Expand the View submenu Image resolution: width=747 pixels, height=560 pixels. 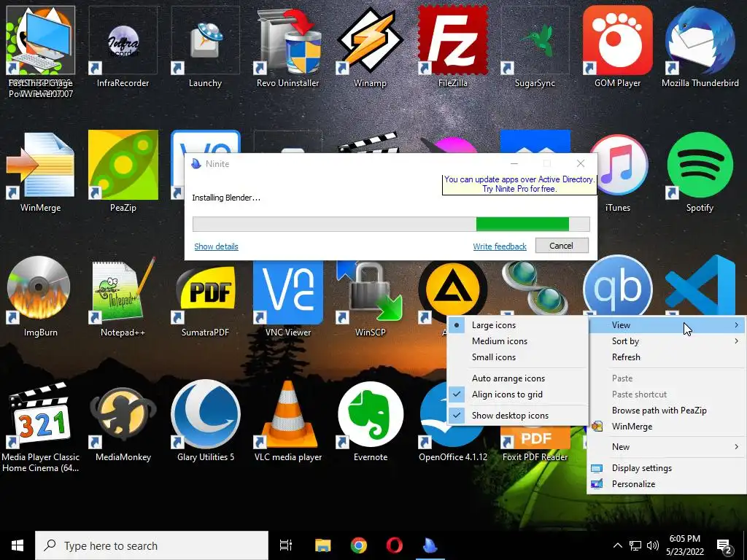(667, 324)
